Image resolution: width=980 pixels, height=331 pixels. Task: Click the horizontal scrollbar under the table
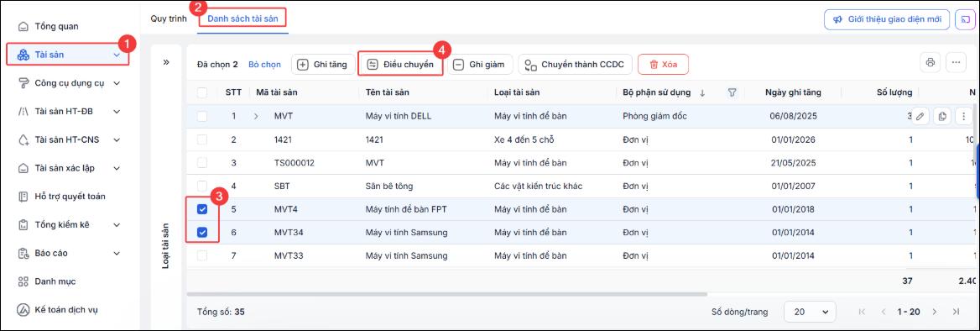447,294
